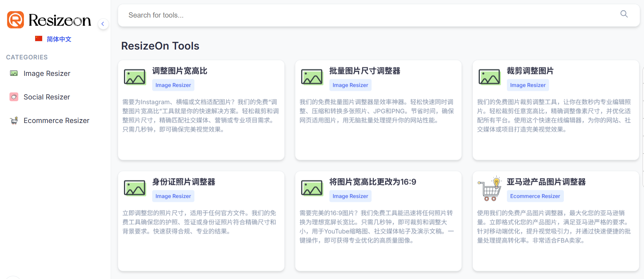Click description starting 立即调整您的照片尺寸
Image resolution: width=644 pixels, height=279 pixels.
pyautogui.click(x=199, y=222)
